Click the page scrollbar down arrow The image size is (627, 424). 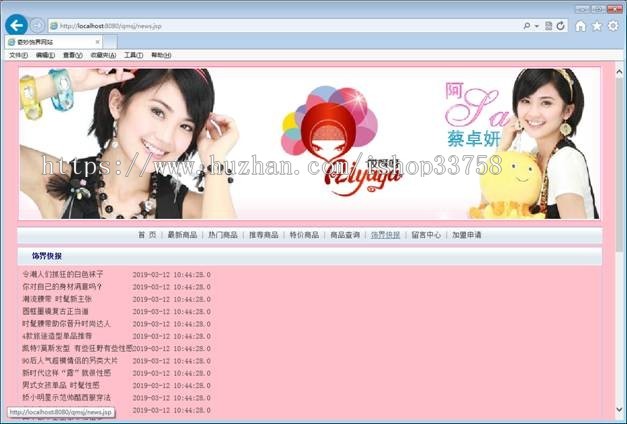(x=619, y=410)
